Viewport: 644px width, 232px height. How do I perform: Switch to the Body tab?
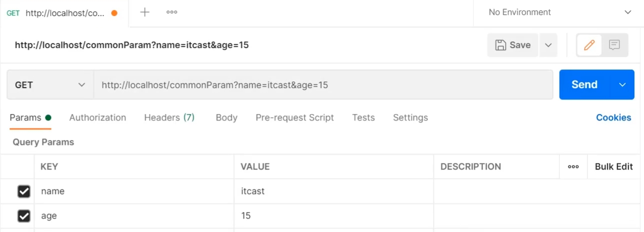[x=226, y=117]
